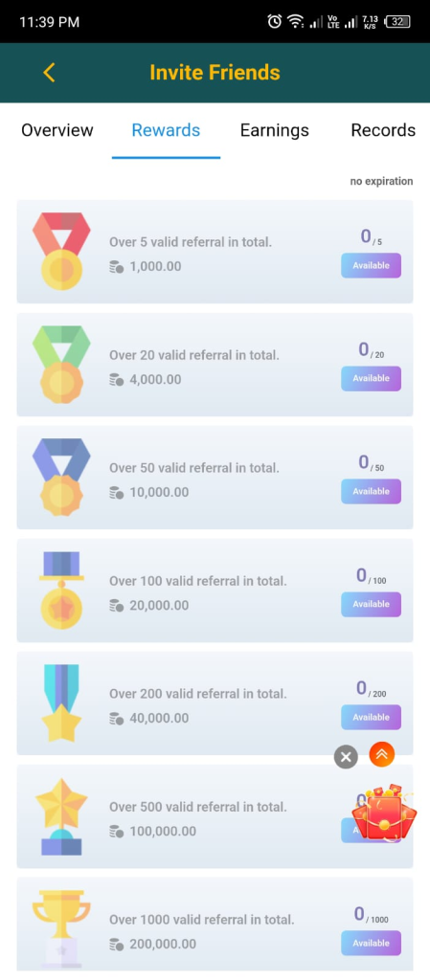This screenshot has height=980, width=430.
Task: Tap the teal ribbon star medal icon
Action: (x=61, y=703)
